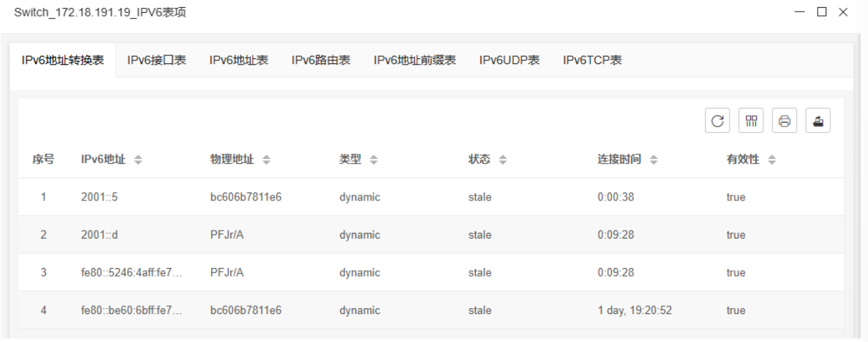Switch to the IPv6接口表 tab

pos(157,60)
